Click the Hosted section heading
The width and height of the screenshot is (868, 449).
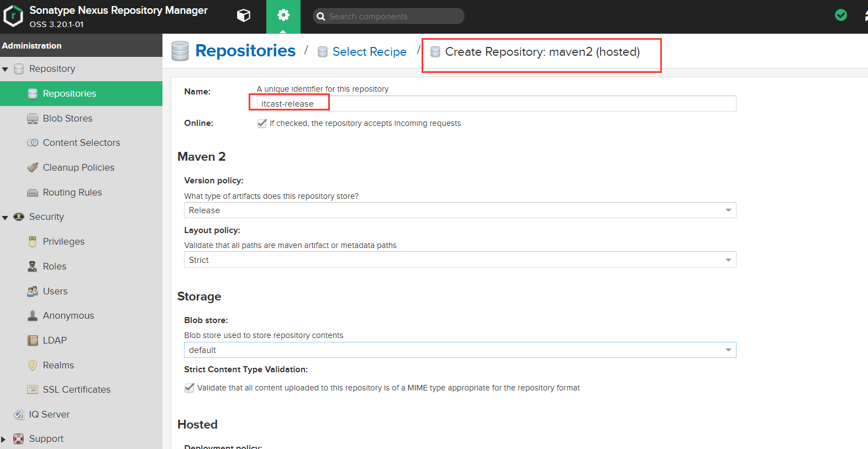[x=197, y=425]
